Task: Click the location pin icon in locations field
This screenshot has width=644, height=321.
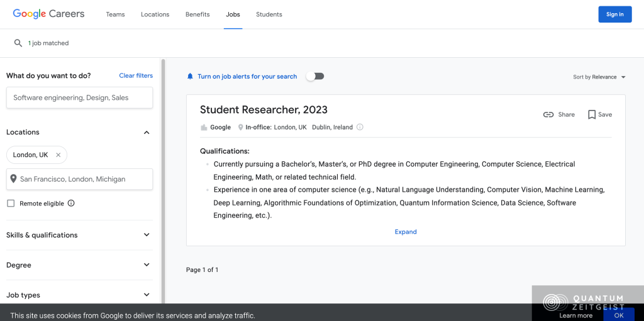Action: [x=13, y=179]
